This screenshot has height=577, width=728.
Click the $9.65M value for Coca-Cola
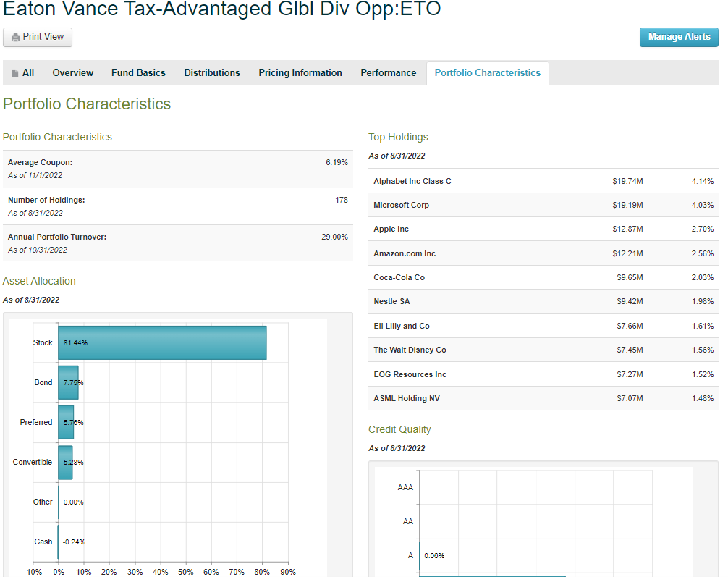(x=630, y=277)
